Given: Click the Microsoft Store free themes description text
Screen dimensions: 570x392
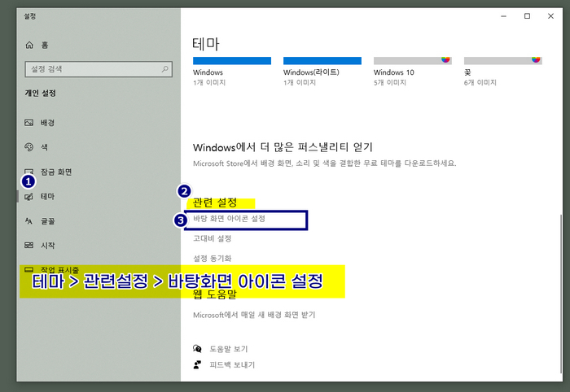Looking at the screenshot, I should click(324, 163).
